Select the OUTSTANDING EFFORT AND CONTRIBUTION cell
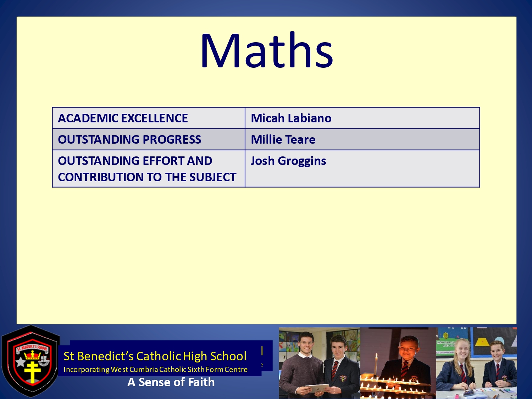Image resolution: width=532 pixels, height=399 pixels. click(149, 169)
